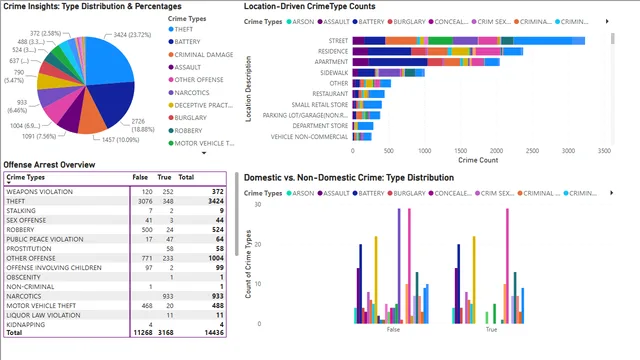Select NARCOTICS in the pie chart legend
The image size is (640, 360).
189,93
